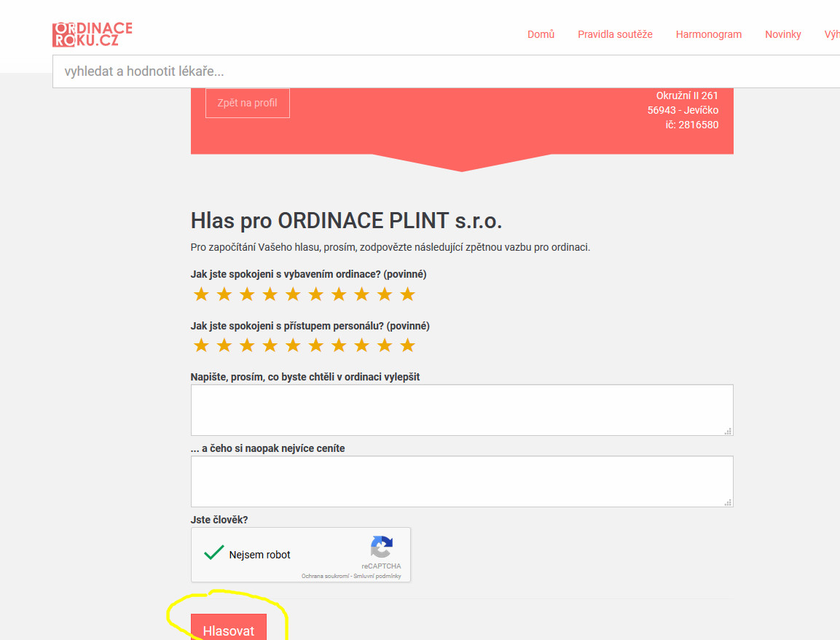This screenshot has width=840, height=640.
Task: Rate equipment satisfaction with the third star
Action: click(x=247, y=294)
